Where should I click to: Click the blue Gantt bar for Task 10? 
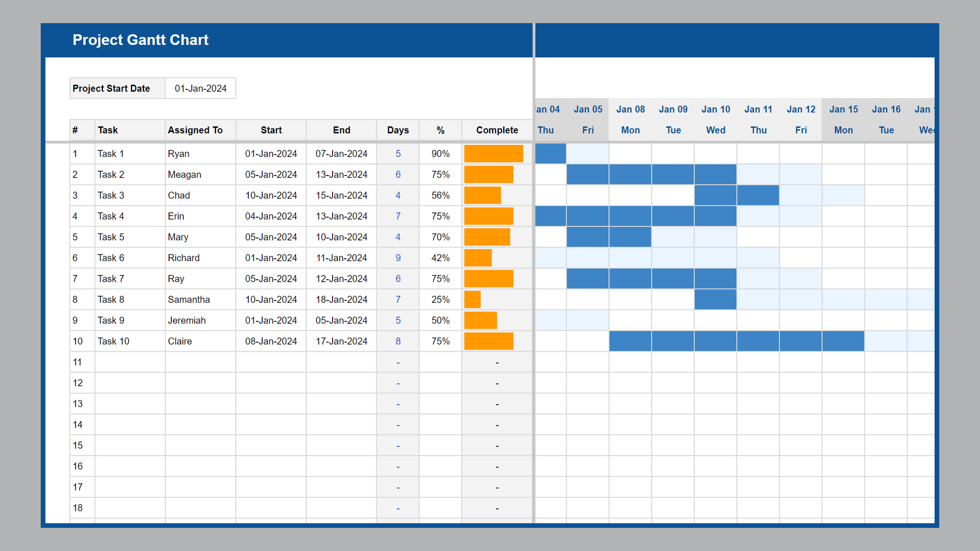737,341
